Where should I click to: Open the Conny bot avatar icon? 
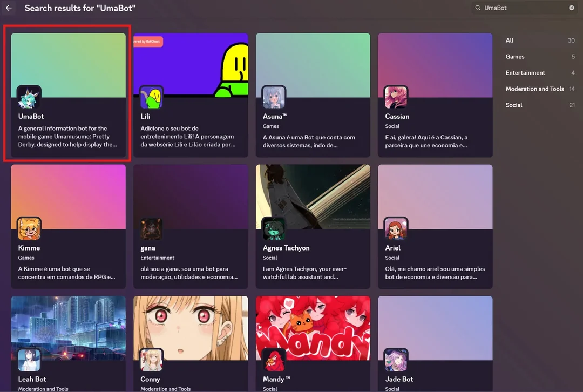pos(151,360)
